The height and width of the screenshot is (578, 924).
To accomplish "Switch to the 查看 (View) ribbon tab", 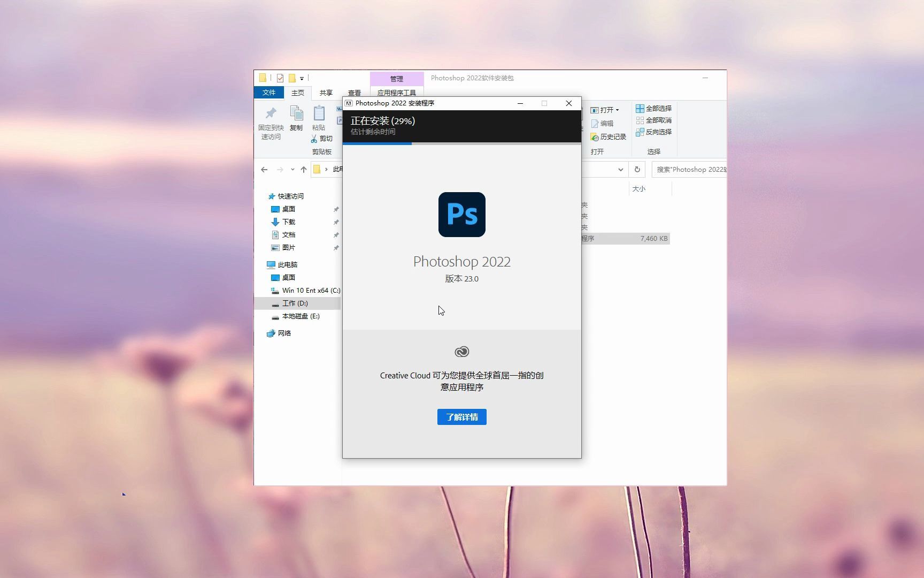I will 355,92.
